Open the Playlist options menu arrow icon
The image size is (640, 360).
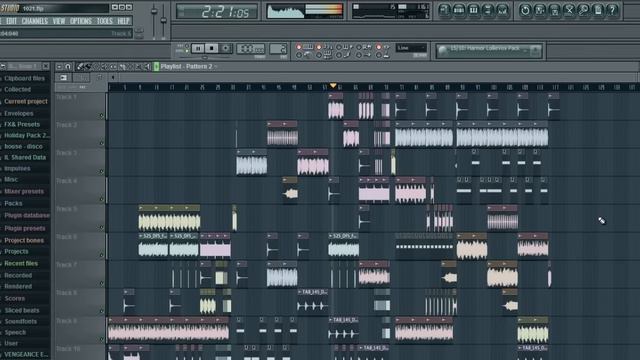point(60,67)
